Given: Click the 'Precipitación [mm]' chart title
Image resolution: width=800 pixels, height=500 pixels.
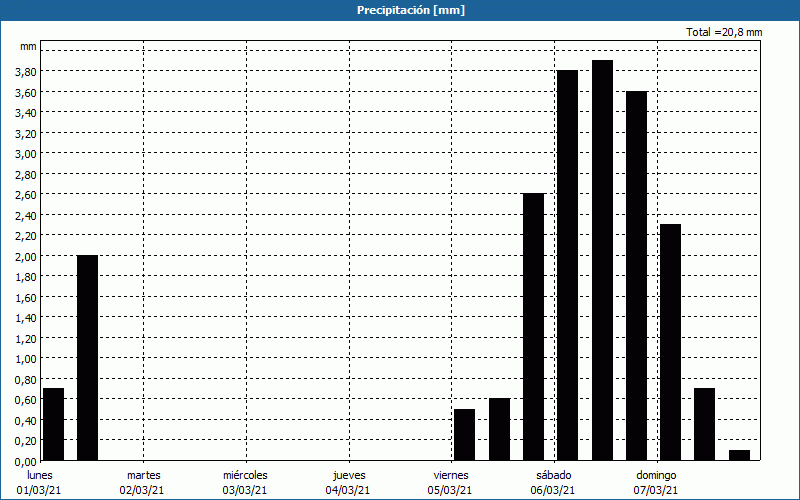Looking at the screenshot, I should (x=411, y=10).
